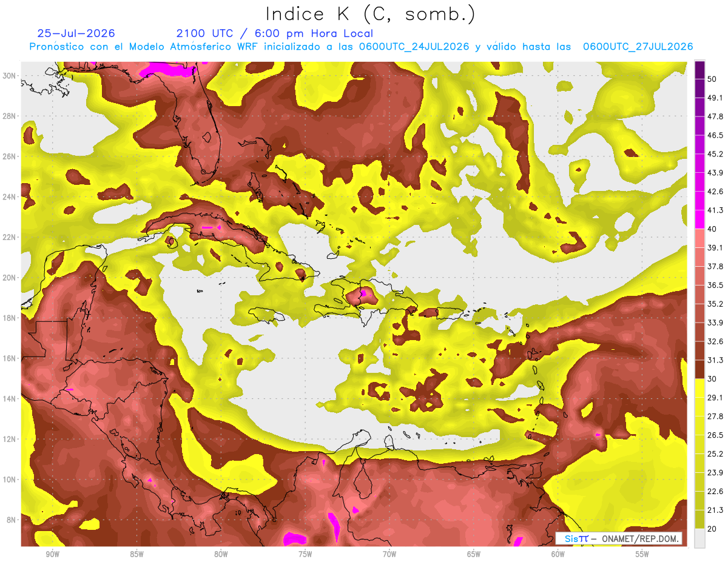Click the colorbar value '22.6'
This screenshot has width=728, height=562.
point(715,492)
